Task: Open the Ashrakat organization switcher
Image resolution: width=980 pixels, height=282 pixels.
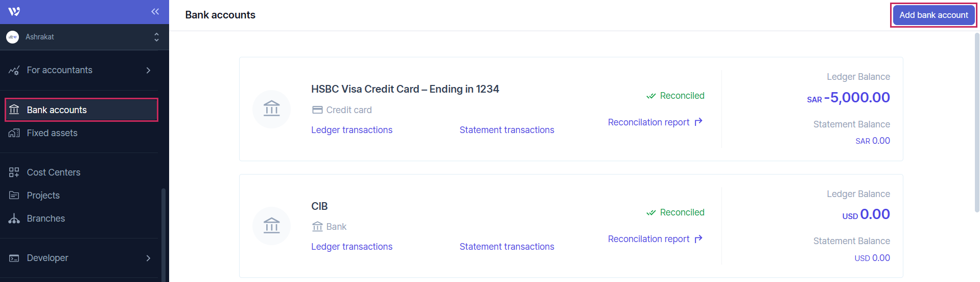Action: pos(156,37)
